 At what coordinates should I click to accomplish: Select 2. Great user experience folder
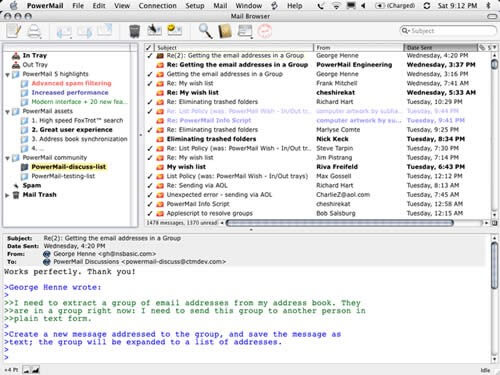click(72, 130)
